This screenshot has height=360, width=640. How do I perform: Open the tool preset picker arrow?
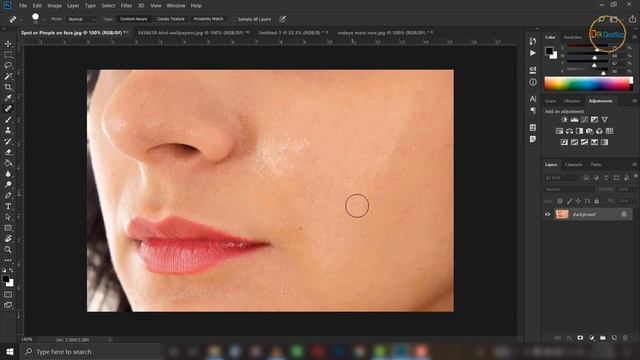pos(21,20)
